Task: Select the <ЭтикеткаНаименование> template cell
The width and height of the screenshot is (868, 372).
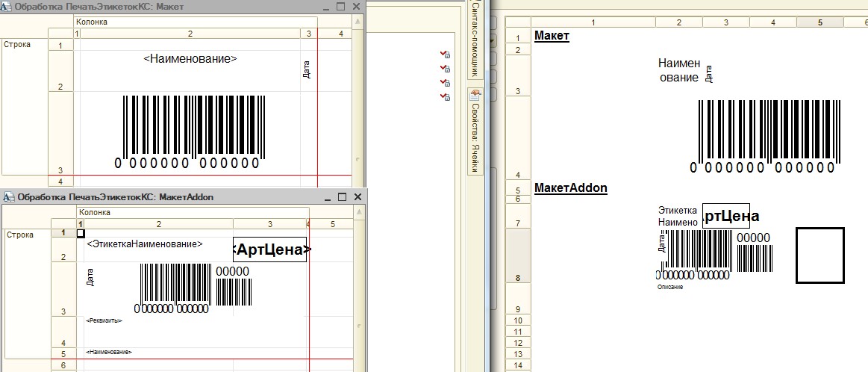Action: 145,244
